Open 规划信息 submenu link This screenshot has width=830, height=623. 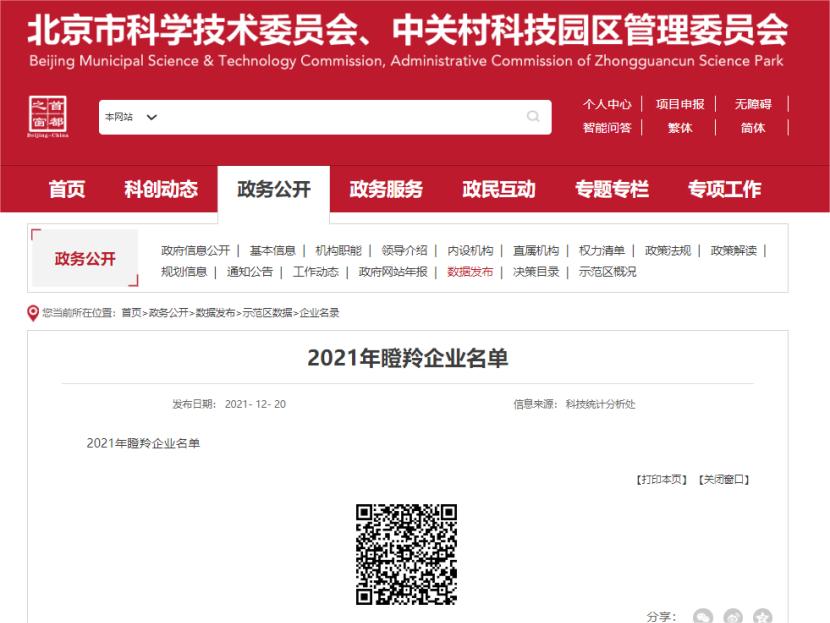184,272
